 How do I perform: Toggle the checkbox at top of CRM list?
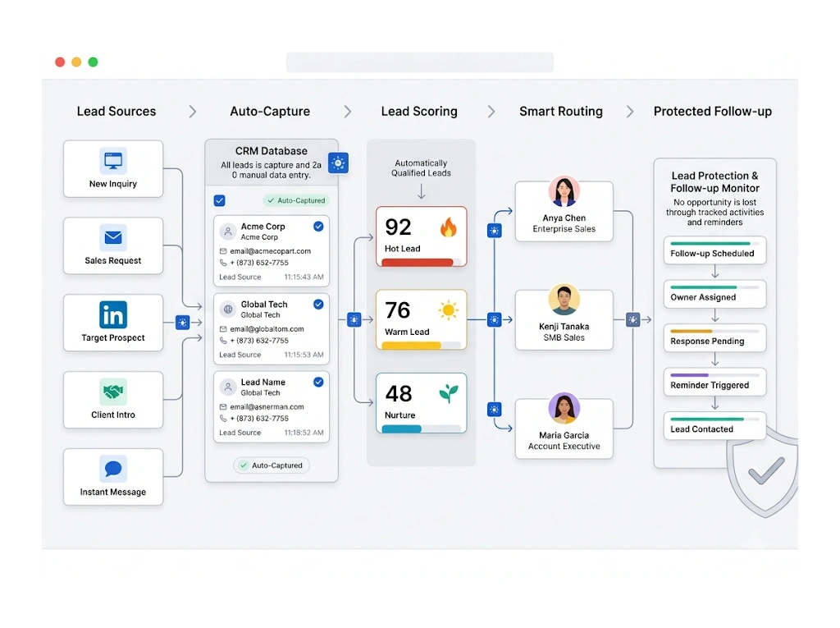pos(220,200)
